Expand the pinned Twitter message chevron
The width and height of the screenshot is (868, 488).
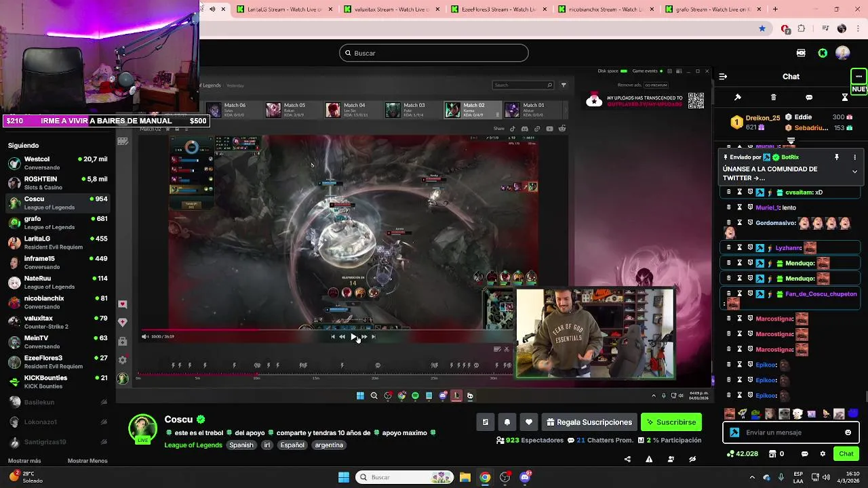click(854, 172)
